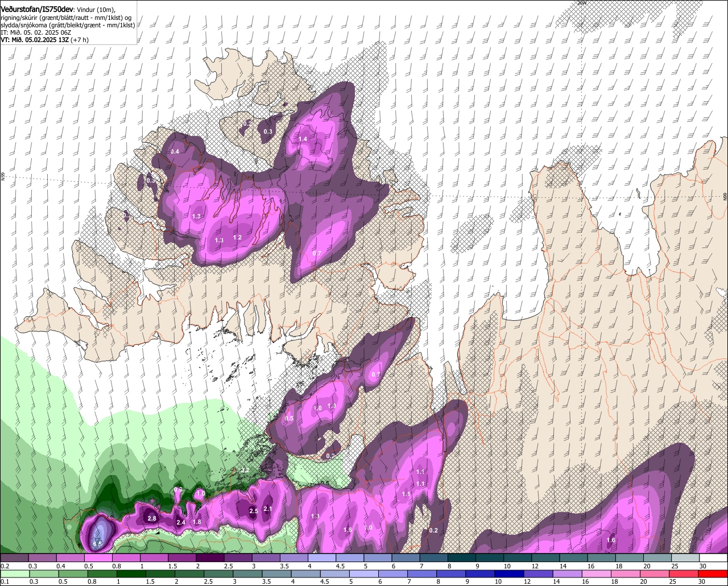This screenshot has height=586, width=728.
Task: Click the IT: Mið. 05. 02. 2025 06Z line
Action: [x=36, y=32]
